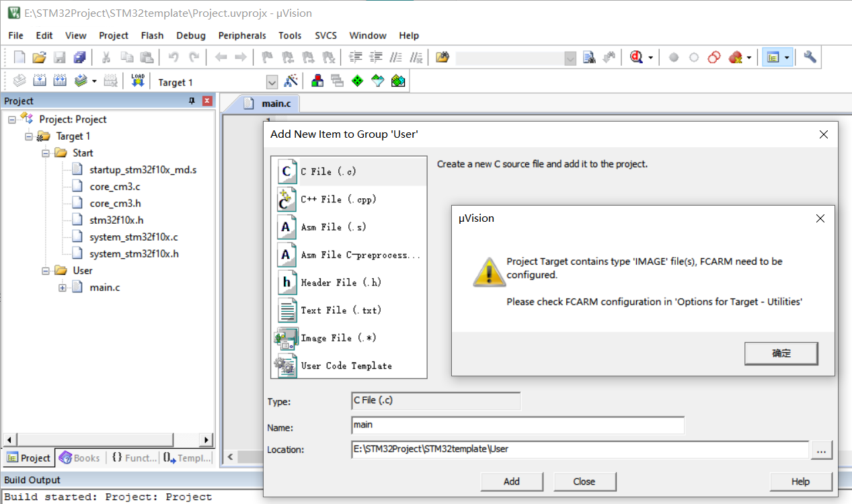Open Options for Target magic wand
852x504 pixels.
pos(291,81)
